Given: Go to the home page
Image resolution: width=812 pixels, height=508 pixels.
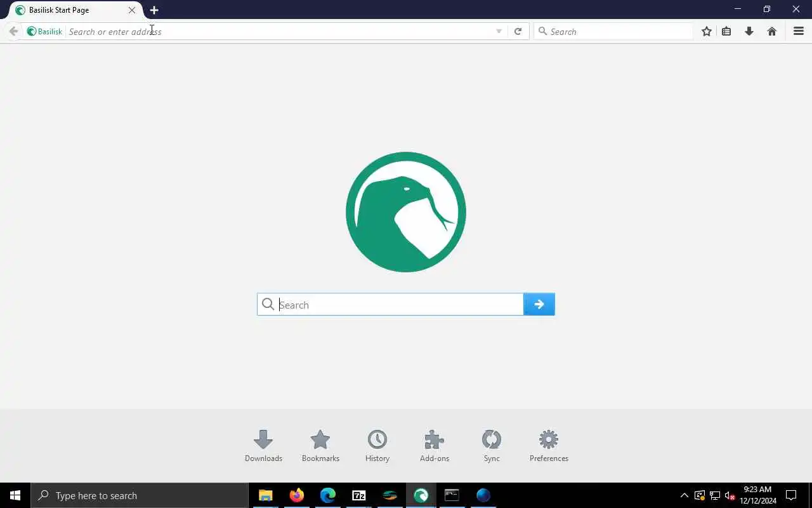Looking at the screenshot, I should pos(772,31).
